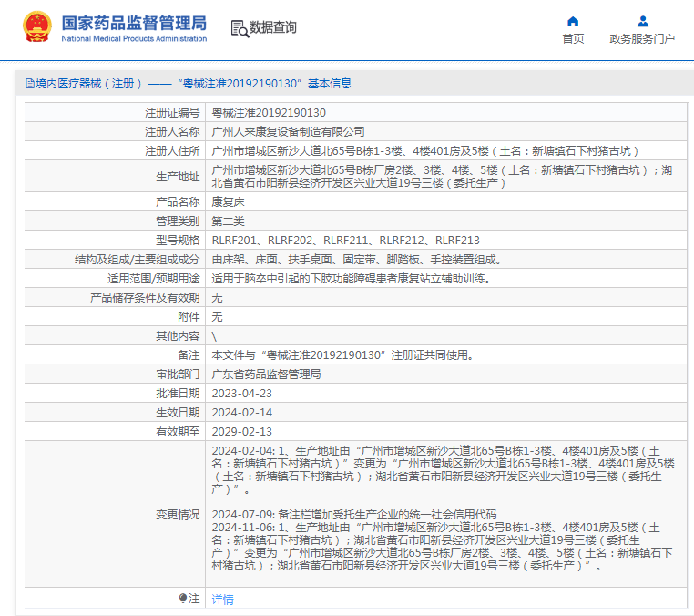Image resolution: width=694 pixels, height=616 pixels.
Task: Click the 首页 home icon
Action: (573, 21)
